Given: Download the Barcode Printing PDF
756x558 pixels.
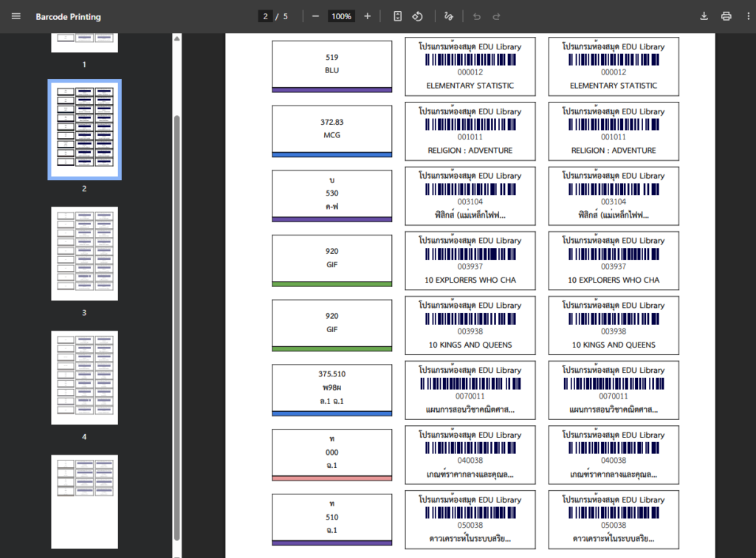Looking at the screenshot, I should (x=704, y=16).
